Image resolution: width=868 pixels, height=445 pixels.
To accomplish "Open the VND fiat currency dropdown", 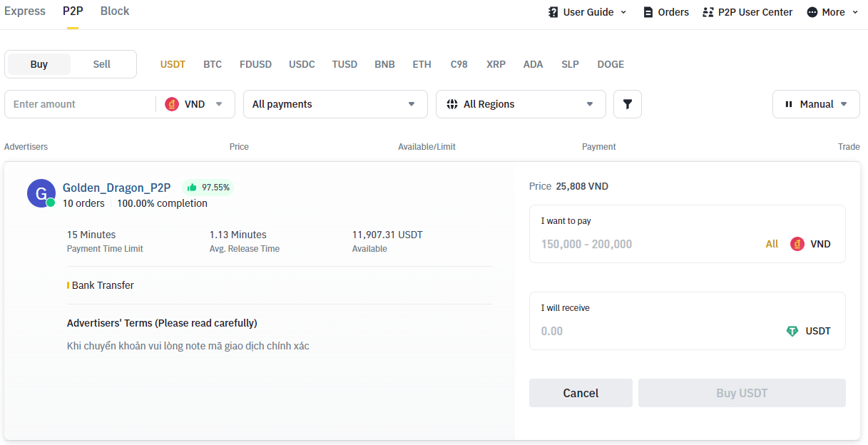I will tap(195, 104).
